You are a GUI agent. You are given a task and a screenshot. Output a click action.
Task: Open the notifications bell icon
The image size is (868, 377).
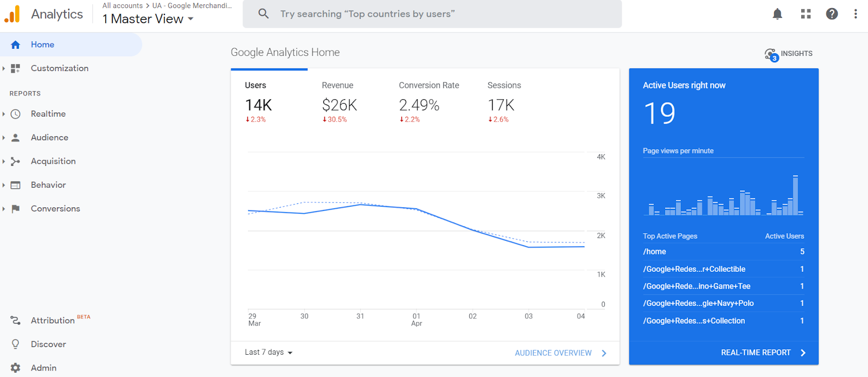[x=777, y=14]
